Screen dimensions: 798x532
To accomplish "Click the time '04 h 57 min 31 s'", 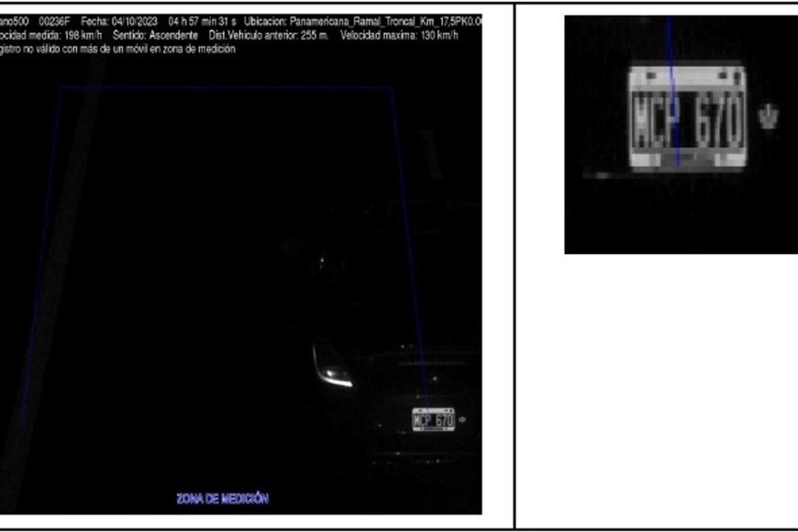I will pyautogui.click(x=203, y=20).
